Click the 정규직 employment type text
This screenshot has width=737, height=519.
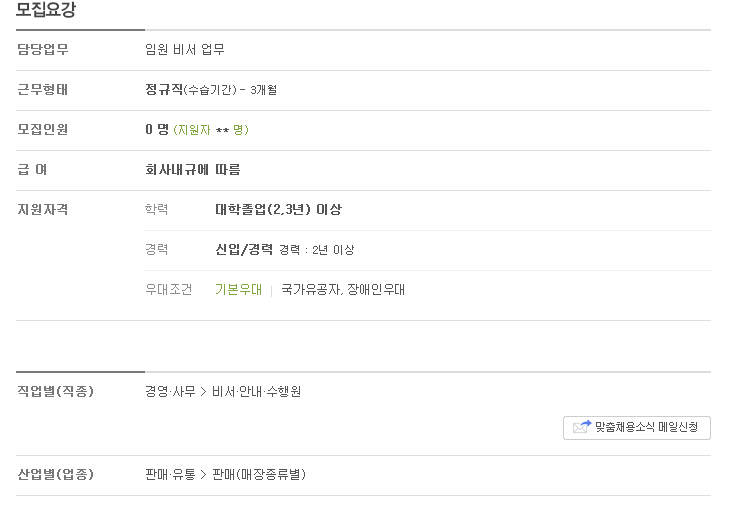(164, 89)
